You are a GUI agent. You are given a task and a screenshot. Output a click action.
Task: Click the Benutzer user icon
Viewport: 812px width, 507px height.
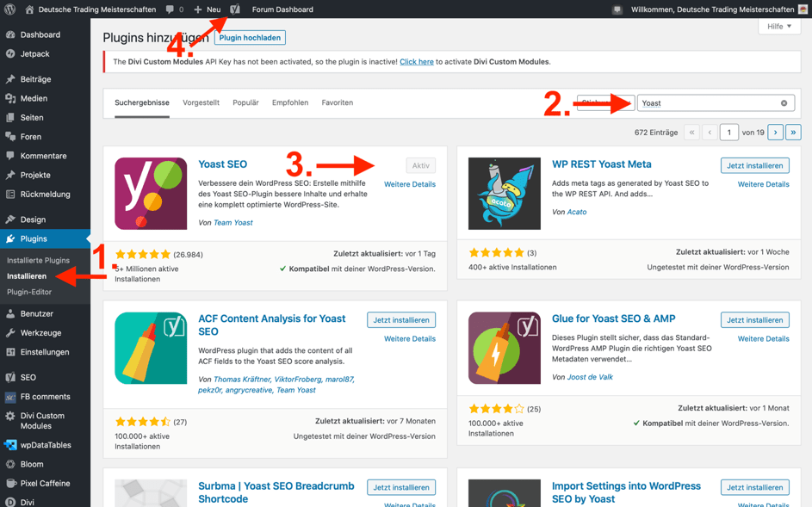pyautogui.click(x=10, y=314)
